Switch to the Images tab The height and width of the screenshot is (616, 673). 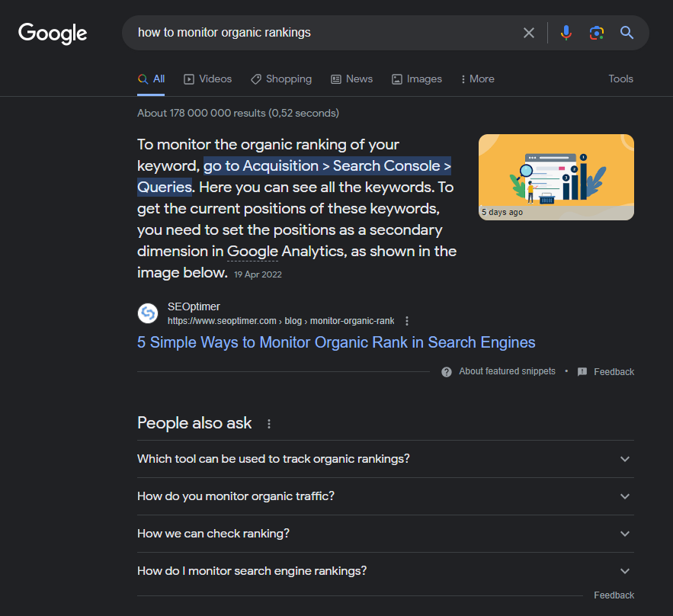(416, 79)
